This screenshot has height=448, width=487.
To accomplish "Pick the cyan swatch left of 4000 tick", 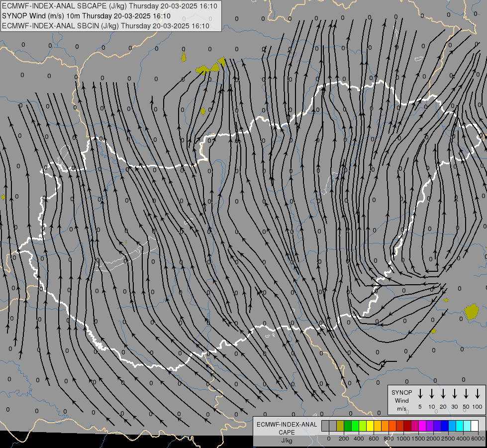I will 460,426.
